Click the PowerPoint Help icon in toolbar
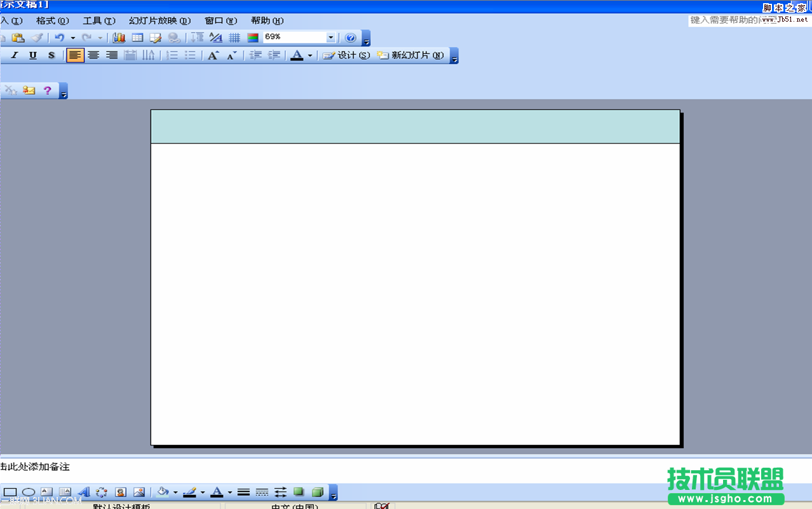Viewport: 812px width, 509px height. [350, 38]
